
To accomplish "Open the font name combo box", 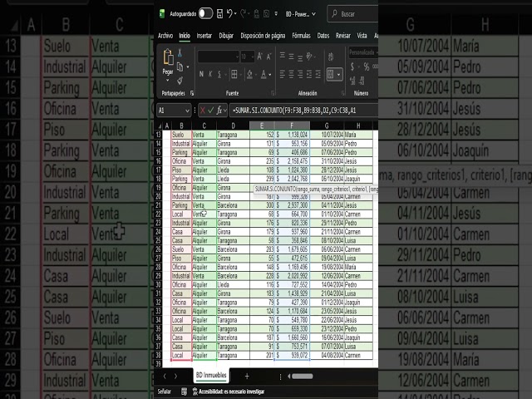I will (218, 57).
